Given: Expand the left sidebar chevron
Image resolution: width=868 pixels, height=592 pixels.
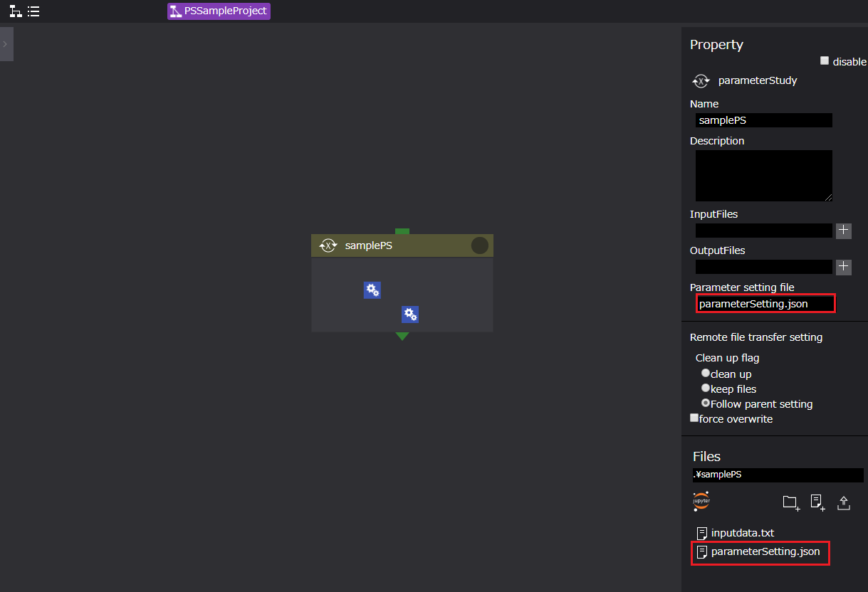Looking at the screenshot, I should [6, 44].
